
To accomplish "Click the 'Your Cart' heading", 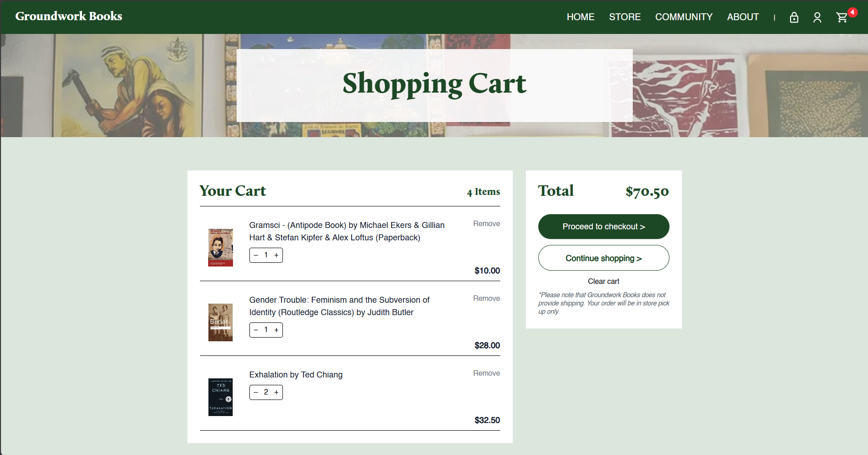I will point(232,191).
